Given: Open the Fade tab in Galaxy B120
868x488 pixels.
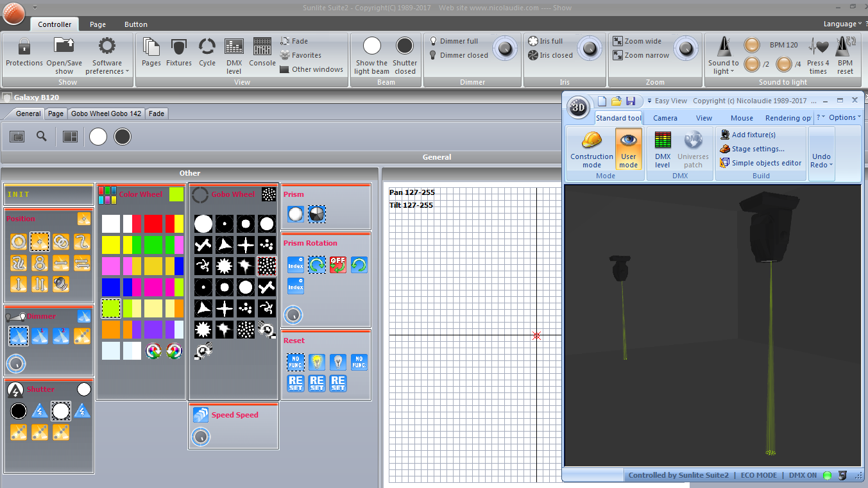Looking at the screenshot, I should (157, 114).
